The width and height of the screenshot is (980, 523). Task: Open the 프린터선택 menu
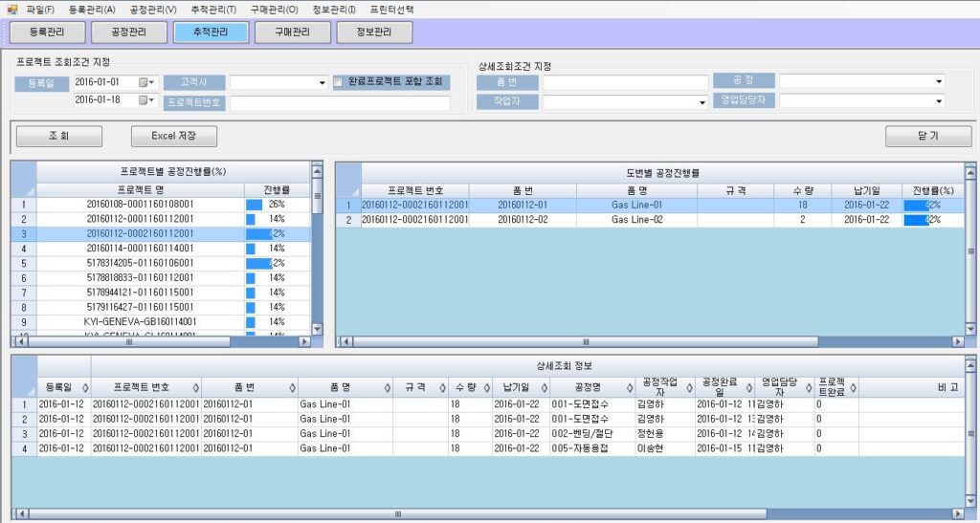tap(392, 9)
